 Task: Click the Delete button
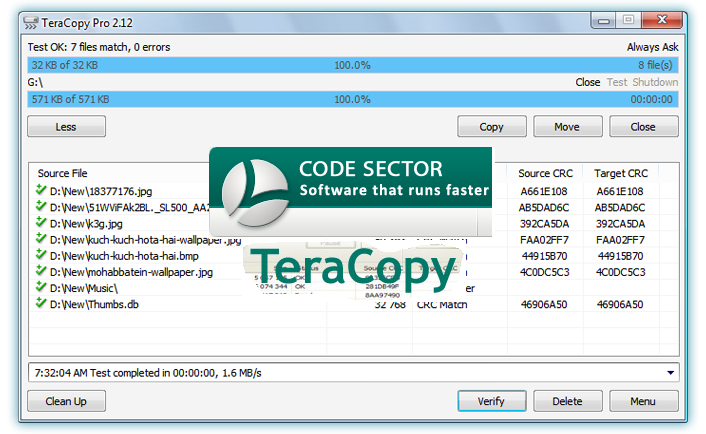click(x=567, y=401)
